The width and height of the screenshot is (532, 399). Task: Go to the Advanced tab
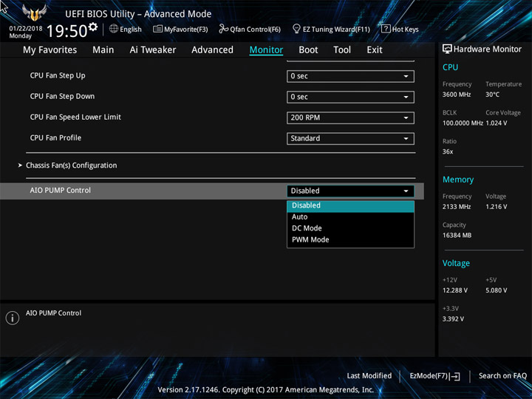point(212,50)
